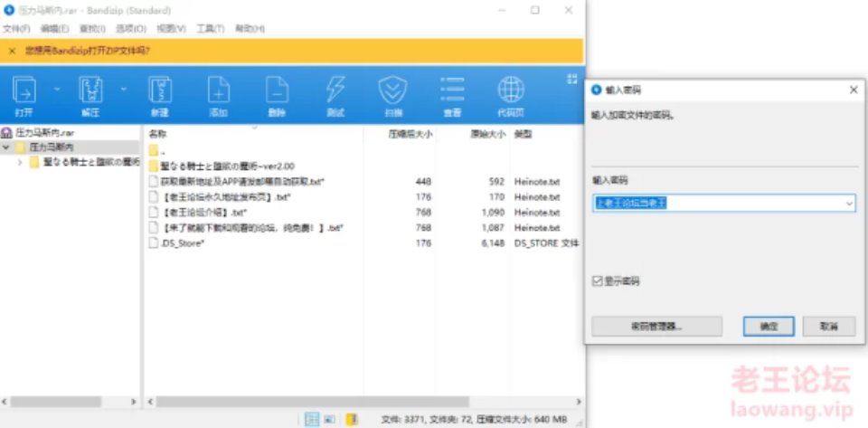The width and height of the screenshot is (868, 428).
Task: Collapse the 压力马斯内 folder tree node
Action: point(6,147)
